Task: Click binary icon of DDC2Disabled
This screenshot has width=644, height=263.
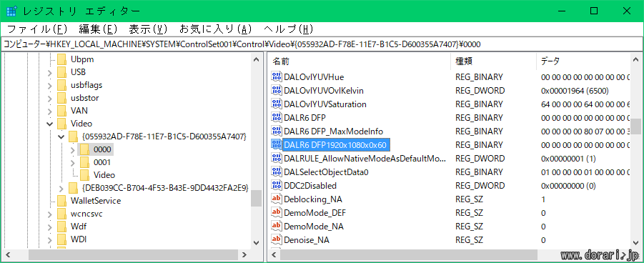Action: tap(277, 185)
